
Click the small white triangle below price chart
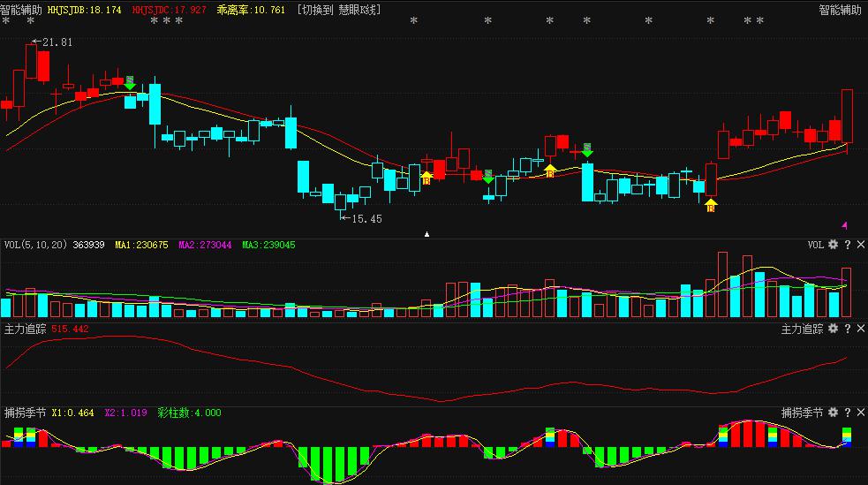[426, 234]
